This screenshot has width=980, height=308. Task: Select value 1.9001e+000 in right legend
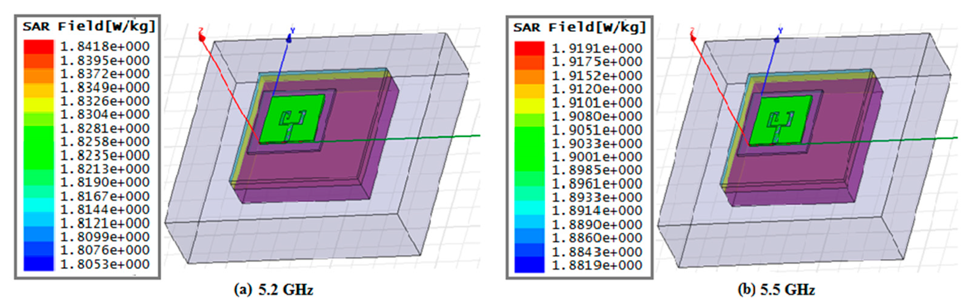pyautogui.click(x=597, y=157)
